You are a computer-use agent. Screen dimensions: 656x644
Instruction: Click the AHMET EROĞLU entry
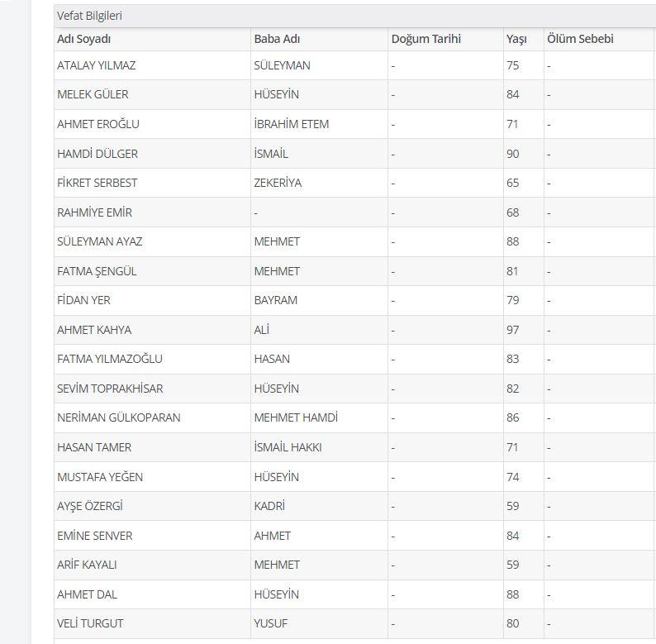tap(97, 124)
